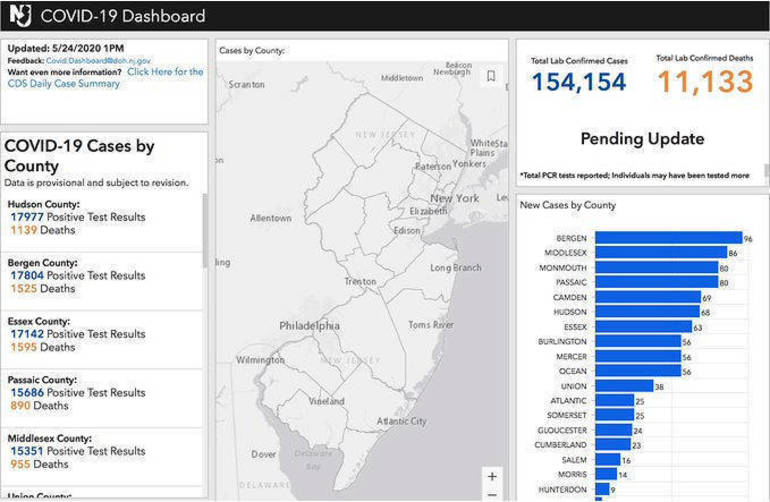Viewport: 770px width, 502px height.
Task: Zoom in on the county map
Action: pyautogui.click(x=491, y=476)
